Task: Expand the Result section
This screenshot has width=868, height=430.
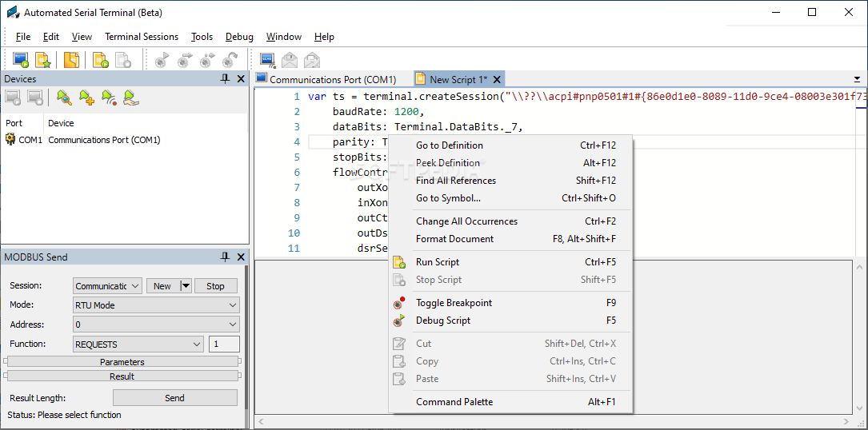Action: pyautogui.click(x=122, y=376)
